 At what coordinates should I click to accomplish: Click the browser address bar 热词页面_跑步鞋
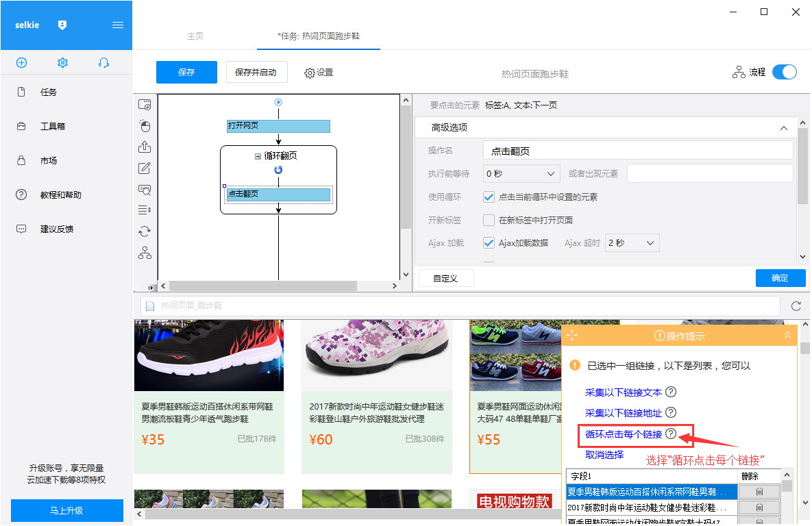pos(460,306)
